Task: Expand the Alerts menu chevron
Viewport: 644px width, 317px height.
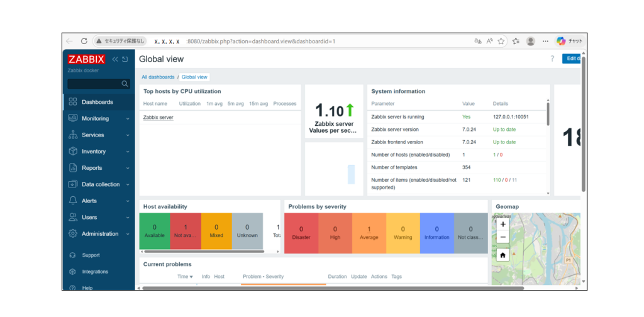Action: (x=128, y=201)
